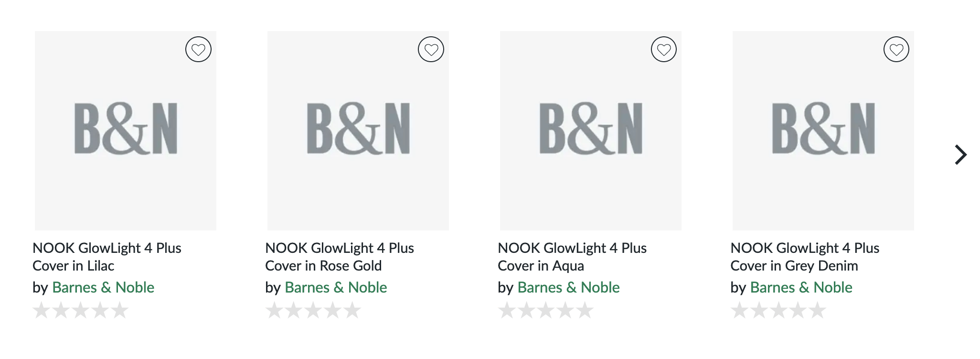Open NOOK GlowLight 4 Plus Cover in Lilac title

107,257
